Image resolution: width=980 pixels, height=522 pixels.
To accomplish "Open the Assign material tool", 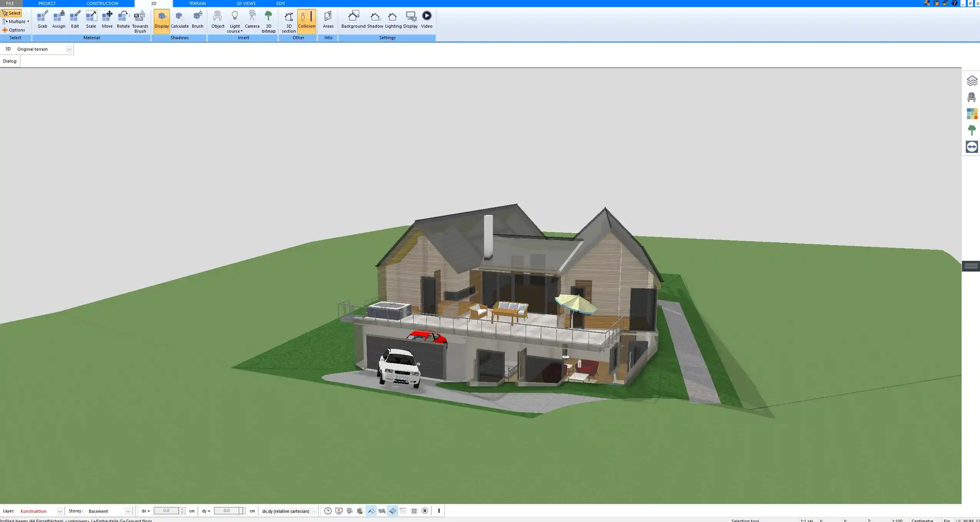I will (x=58, y=18).
